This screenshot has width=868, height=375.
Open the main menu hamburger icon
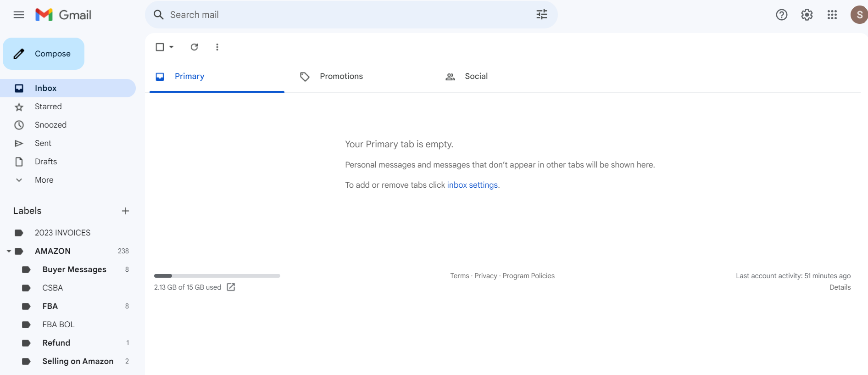pos(19,15)
